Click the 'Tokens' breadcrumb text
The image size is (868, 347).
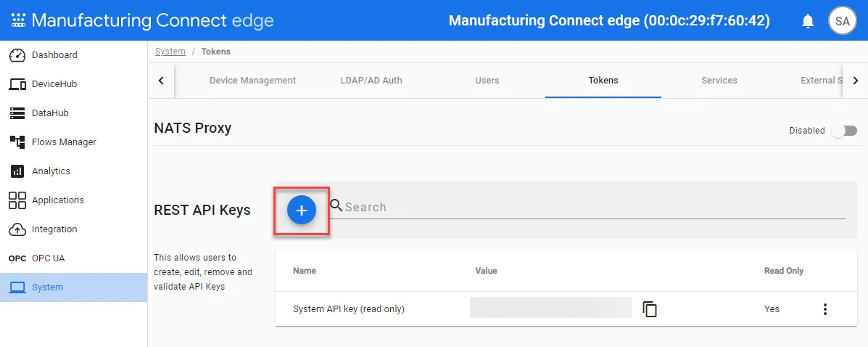pos(215,52)
